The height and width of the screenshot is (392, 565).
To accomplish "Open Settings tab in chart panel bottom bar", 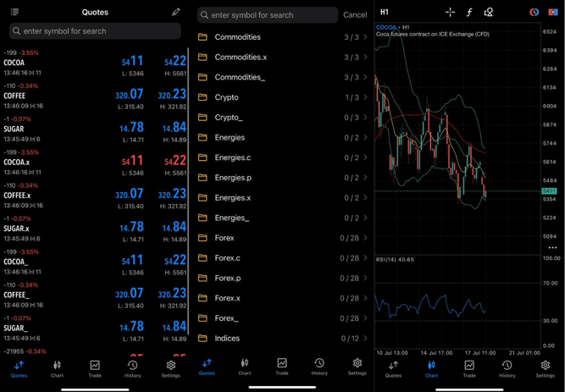I will [x=546, y=369].
